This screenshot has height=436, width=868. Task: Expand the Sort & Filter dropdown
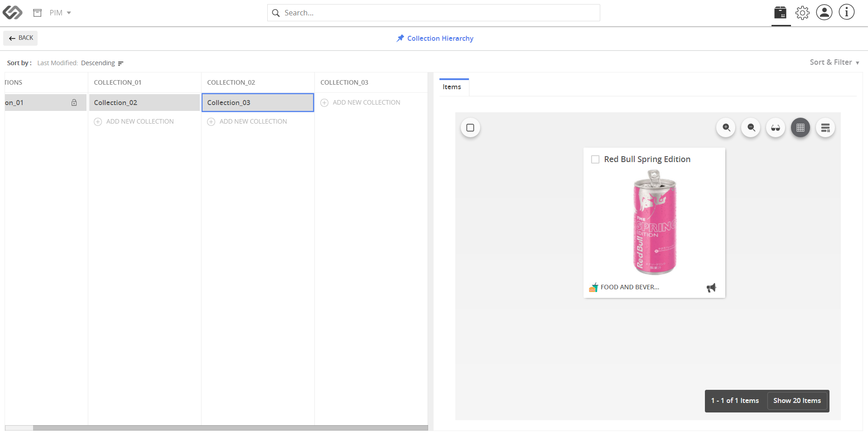[x=834, y=62]
